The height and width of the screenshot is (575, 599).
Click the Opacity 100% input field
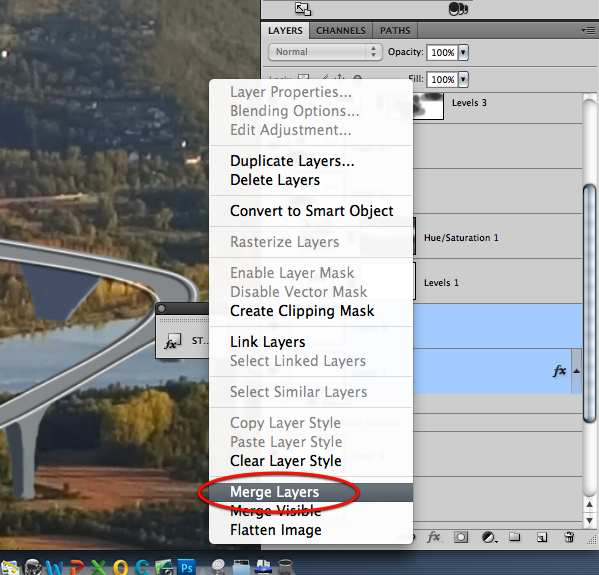[x=442, y=52]
